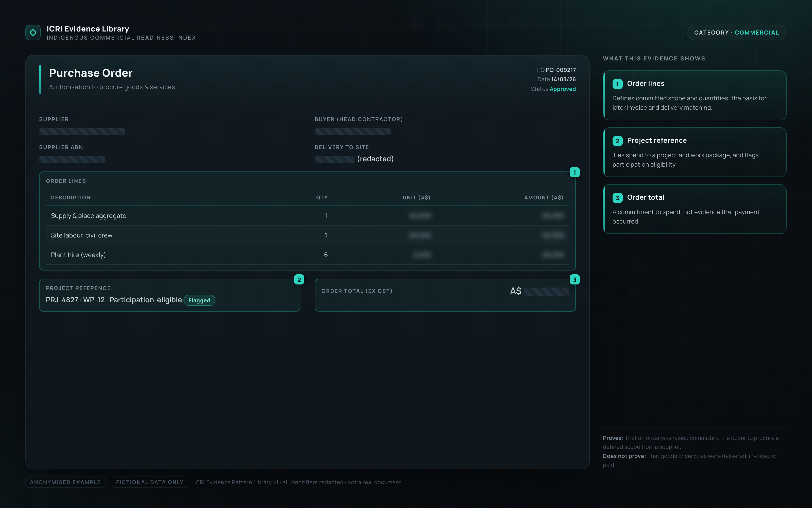Click the Category Commercial pill
Image resolution: width=812 pixels, height=508 pixels.
pos(736,33)
